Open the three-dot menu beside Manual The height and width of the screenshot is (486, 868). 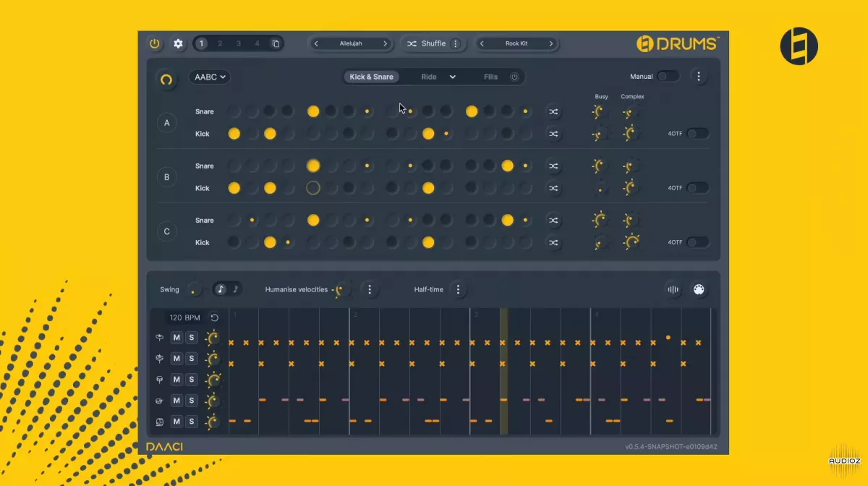coord(698,76)
